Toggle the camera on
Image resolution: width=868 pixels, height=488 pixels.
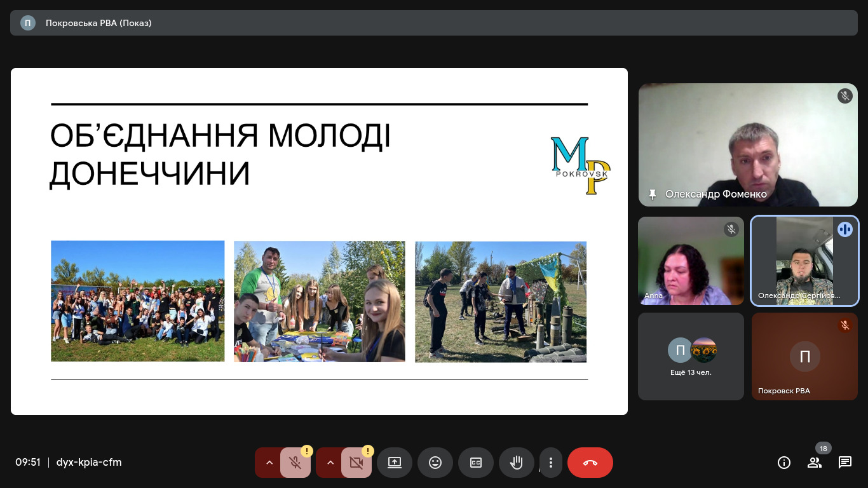(356, 463)
